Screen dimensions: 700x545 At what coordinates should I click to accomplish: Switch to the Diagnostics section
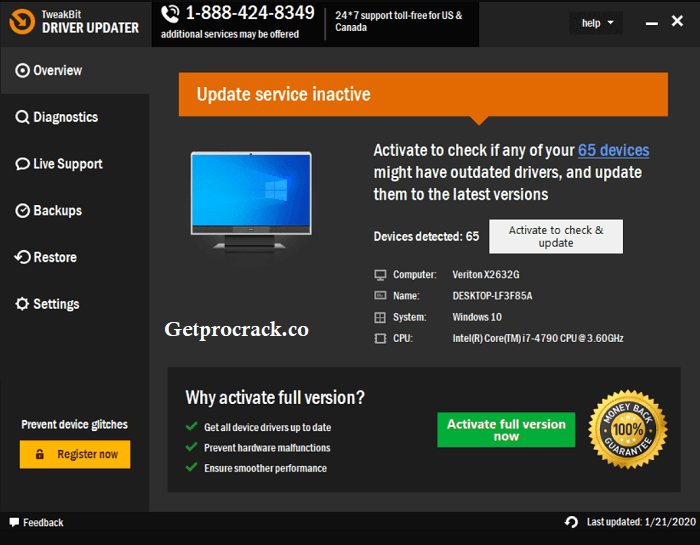(75, 117)
